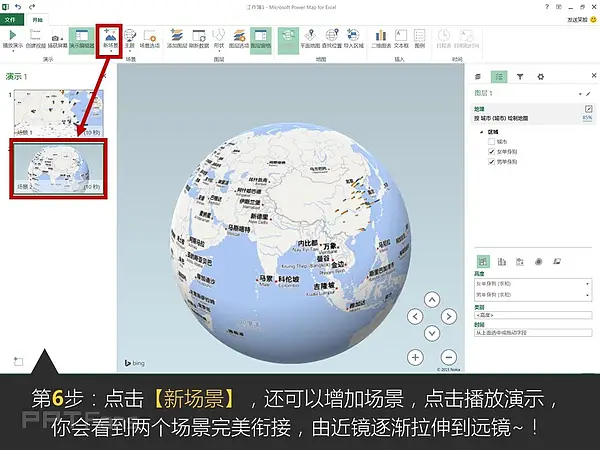Collapse the 区域 field tree
The image size is (600, 450).
(x=482, y=130)
